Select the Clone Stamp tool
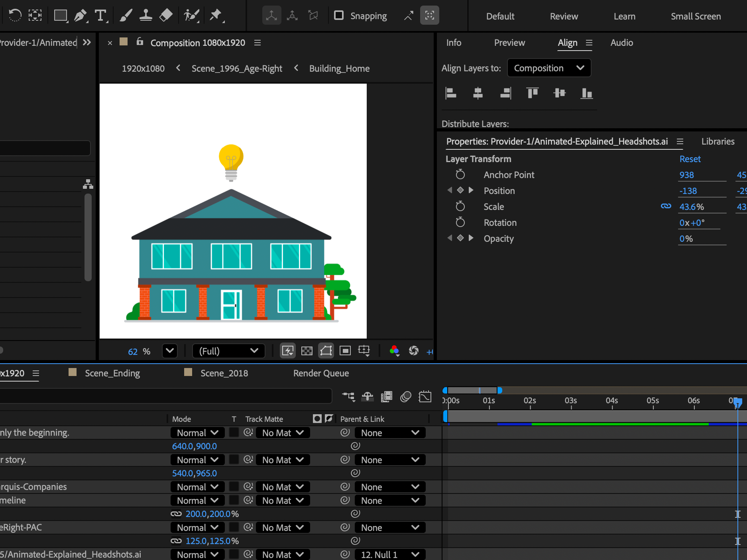Viewport: 747px width, 560px height. coord(145,16)
